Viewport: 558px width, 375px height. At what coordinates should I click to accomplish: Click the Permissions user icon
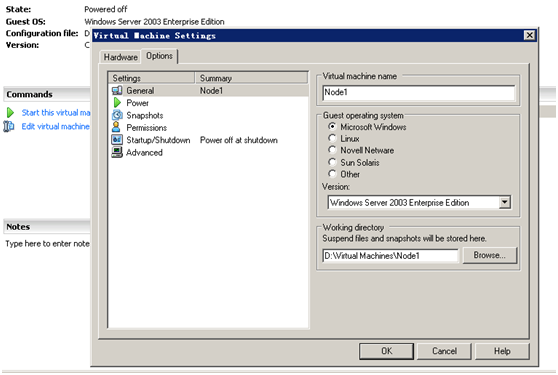(116, 127)
